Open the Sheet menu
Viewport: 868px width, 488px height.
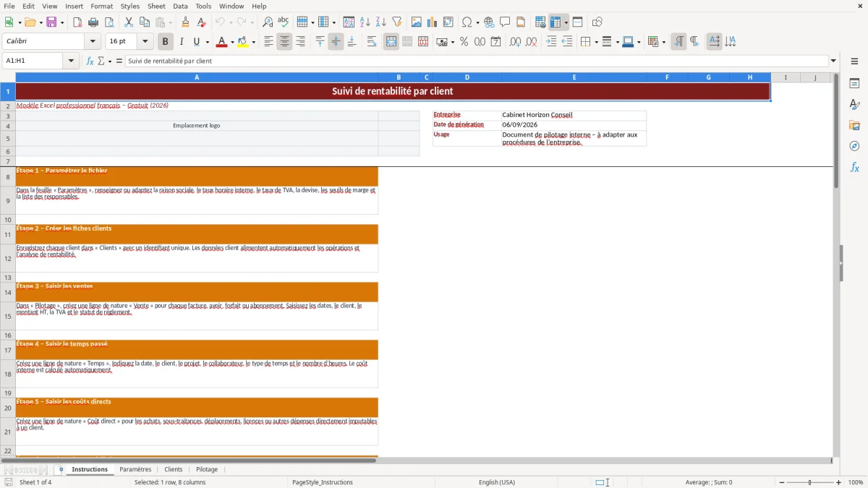[x=156, y=6]
